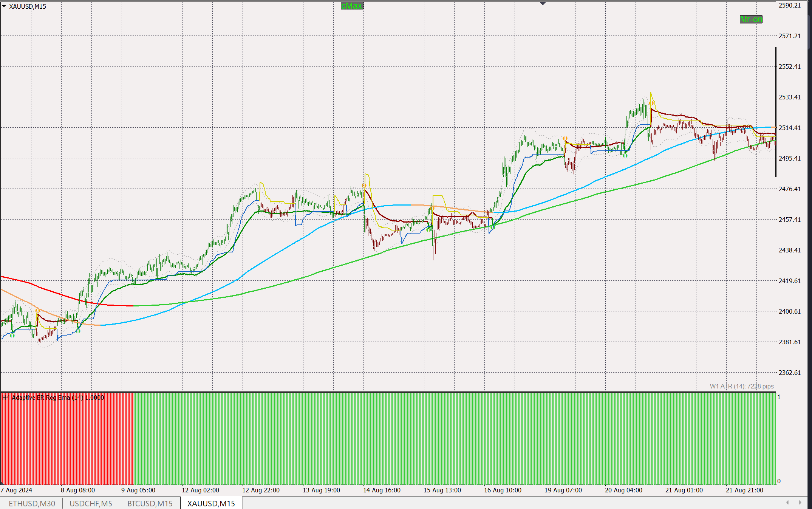The image size is (812, 509).
Task: Click the chart shift triangle marker on the top edge
Action: tap(543, 3)
